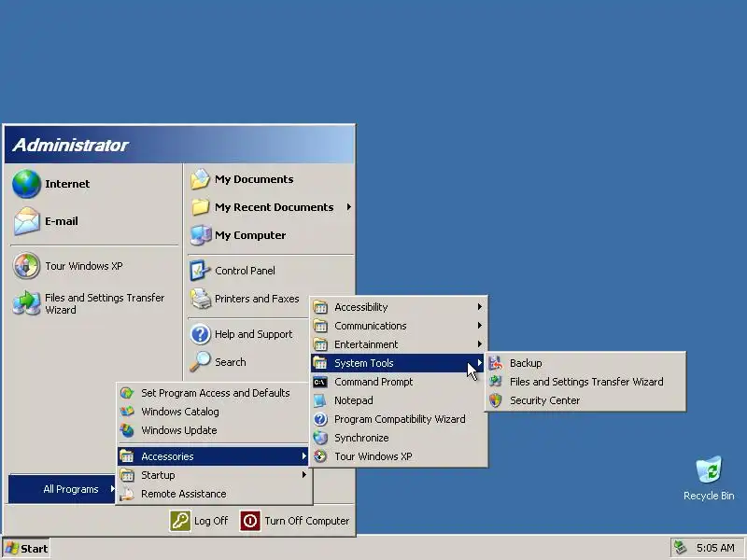The height and width of the screenshot is (560, 747).
Task: Expand the System Tools submenu arrow
Action: point(480,363)
